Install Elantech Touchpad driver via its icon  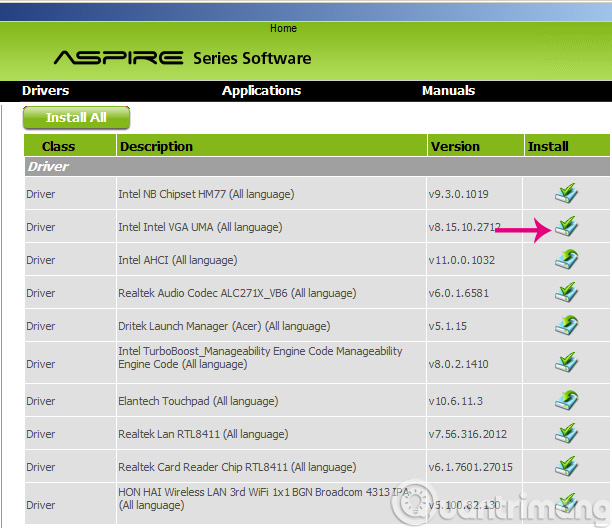(x=566, y=400)
